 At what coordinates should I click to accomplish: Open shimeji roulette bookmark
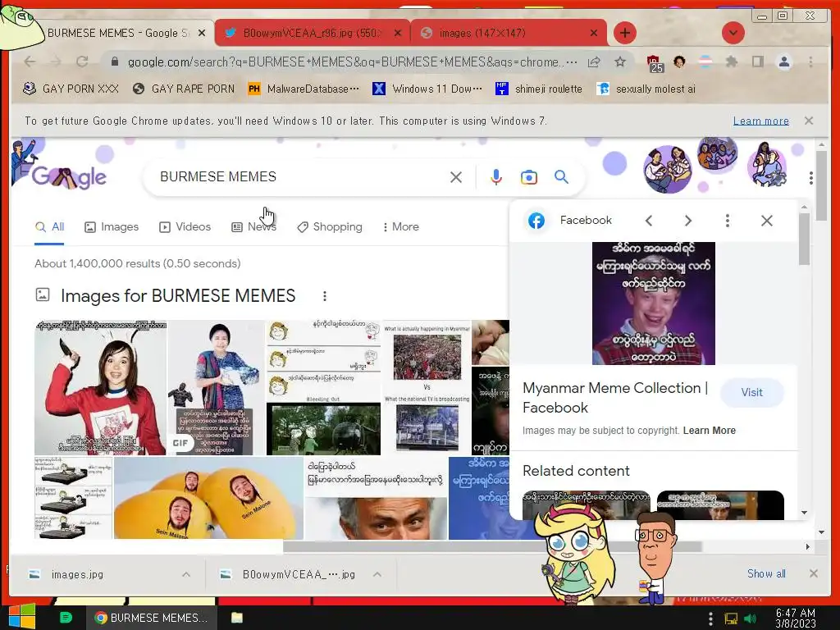pos(538,89)
